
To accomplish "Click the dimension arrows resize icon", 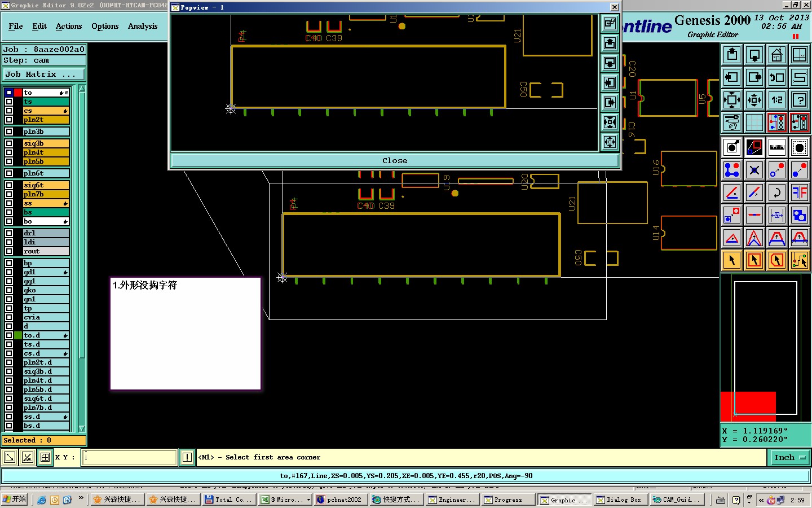I will point(777,215).
